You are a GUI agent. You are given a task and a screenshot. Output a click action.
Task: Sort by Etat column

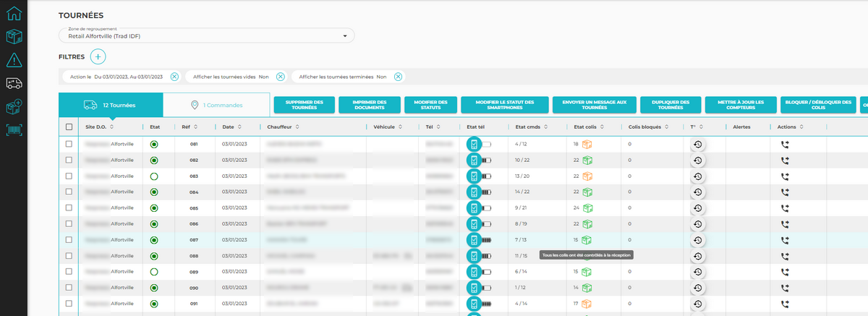point(156,127)
